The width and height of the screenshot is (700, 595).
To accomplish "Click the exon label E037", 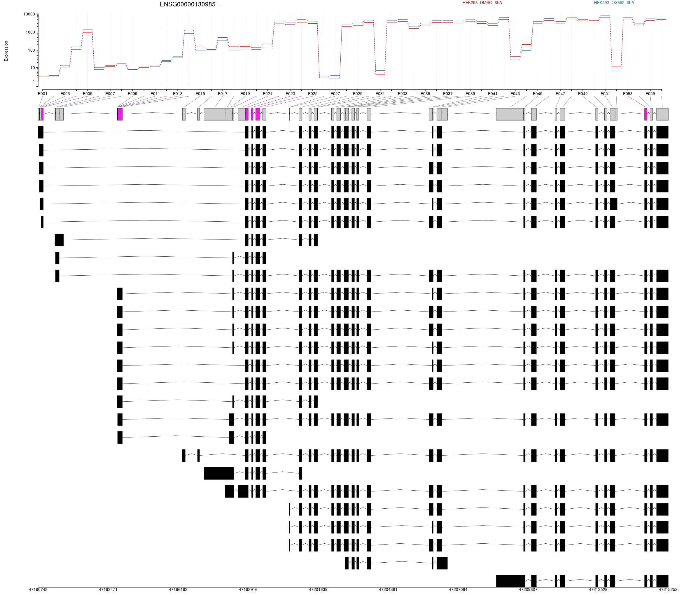I will tap(448, 94).
